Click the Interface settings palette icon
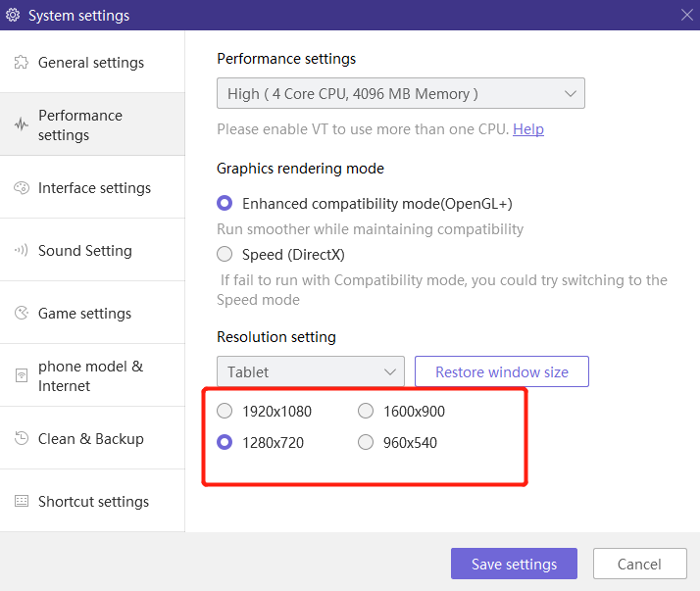700x591 pixels. pyautogui.click(x=21, y=188)
